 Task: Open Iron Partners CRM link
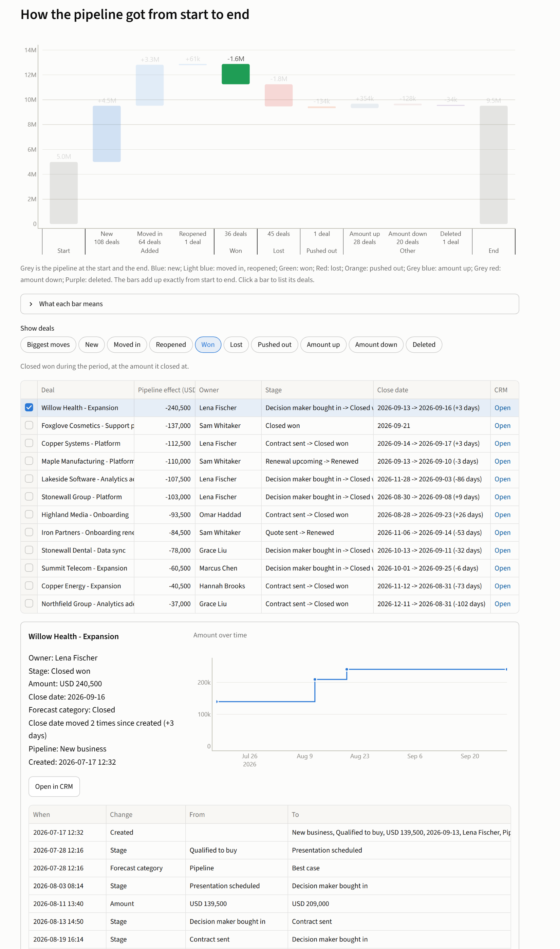(x=502, y=533)
